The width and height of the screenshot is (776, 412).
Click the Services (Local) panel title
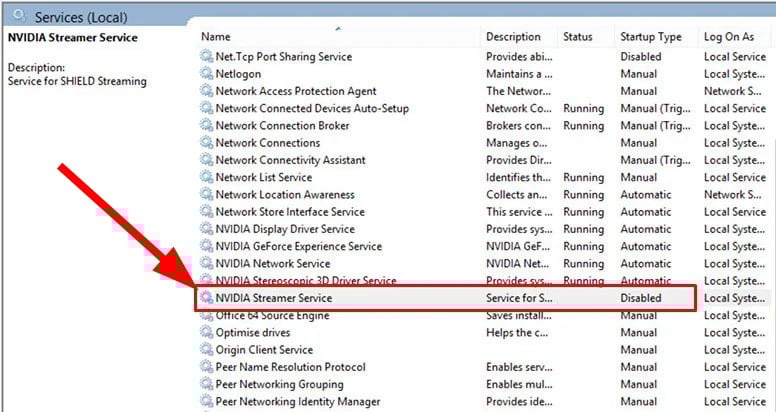[x=81, y=17]
